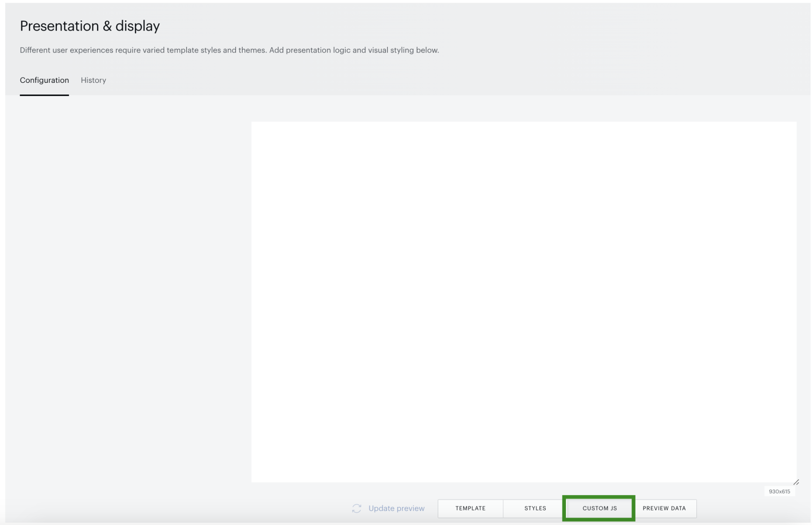This screenshot has width=812, height=525.
Task: Click the preview resize handle icon
Action: click(796, 482)
